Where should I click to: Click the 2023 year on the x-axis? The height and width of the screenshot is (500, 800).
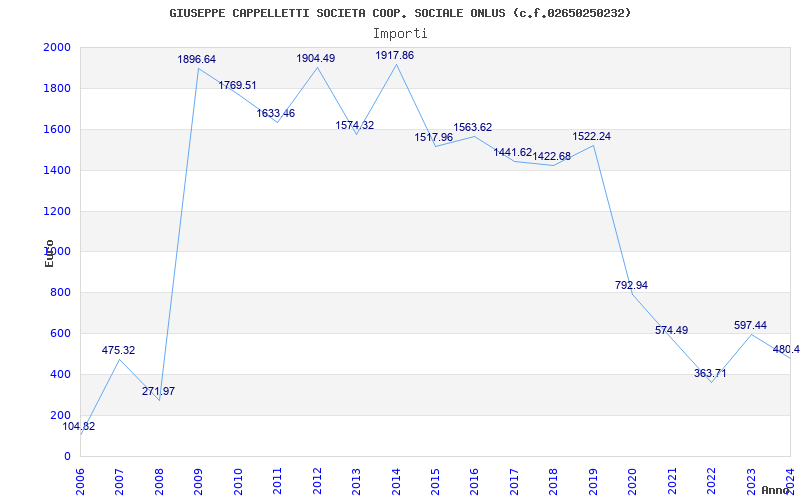coord(750,479)
